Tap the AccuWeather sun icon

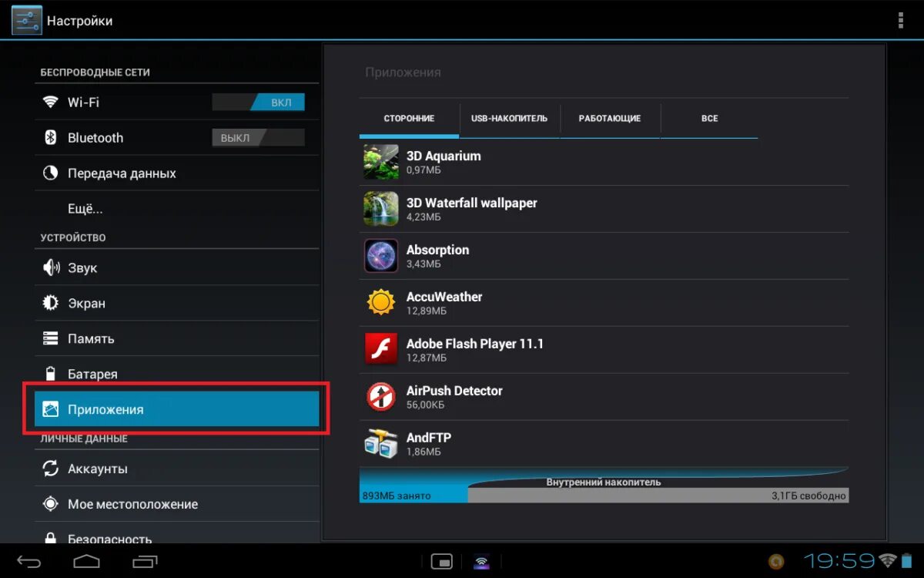(x=381, y=303)
